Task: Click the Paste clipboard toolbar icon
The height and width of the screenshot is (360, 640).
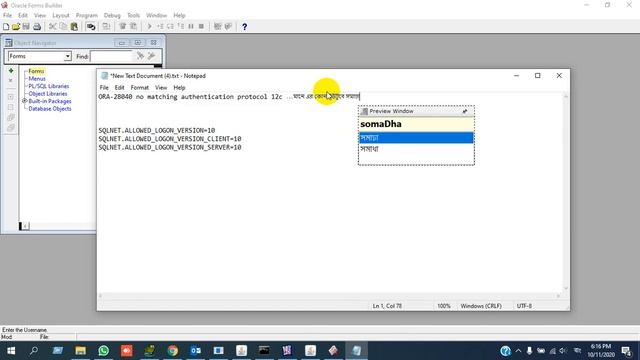Action: pos(74,27)
